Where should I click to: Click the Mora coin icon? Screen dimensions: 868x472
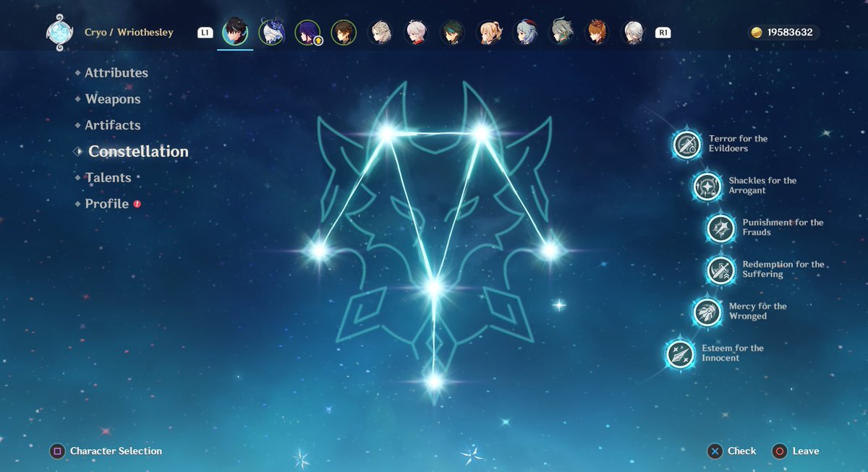[x=757, y=33]
